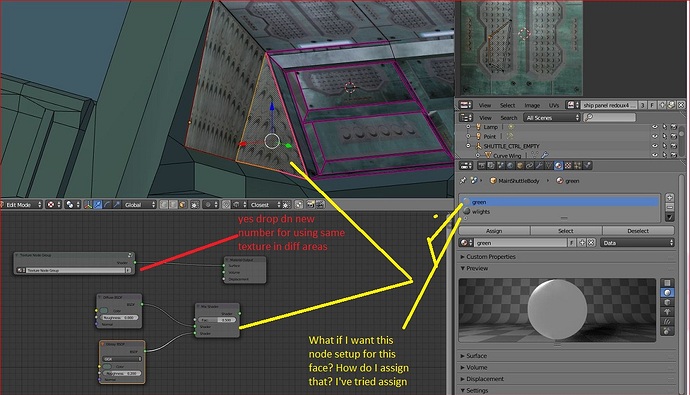Click the Deselect material button
Image resolution: width=690 pixels, height=395 pixels.
point(638,230)
